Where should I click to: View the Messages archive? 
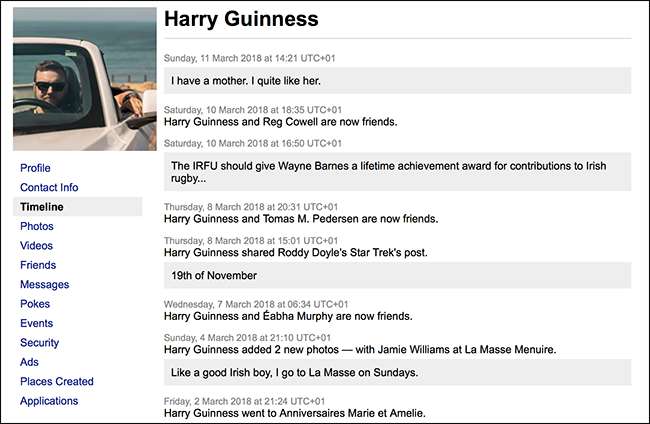[44, 284]
